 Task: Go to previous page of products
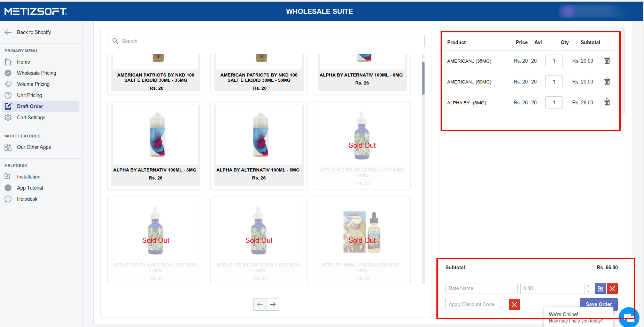pos(260,304)
